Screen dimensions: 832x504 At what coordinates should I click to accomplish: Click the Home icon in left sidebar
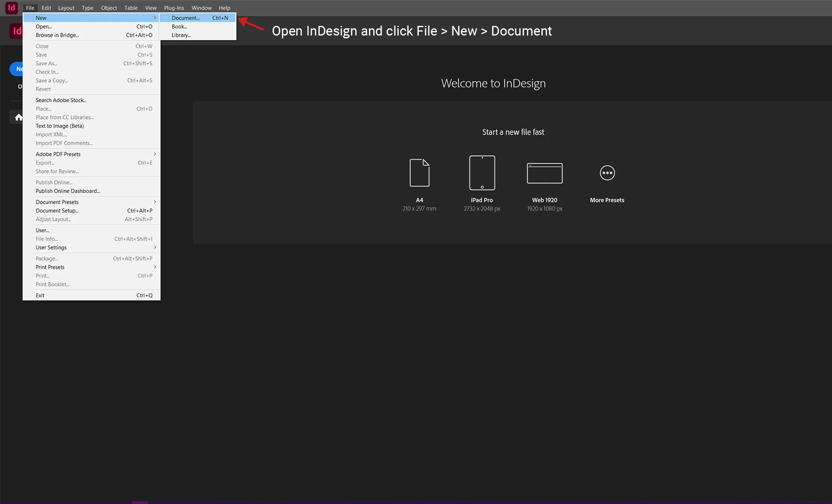point(18,117)
